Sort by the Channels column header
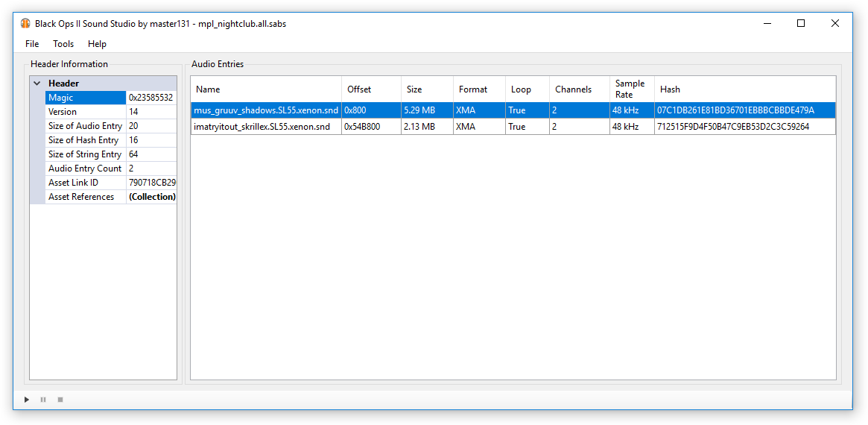 580,89
